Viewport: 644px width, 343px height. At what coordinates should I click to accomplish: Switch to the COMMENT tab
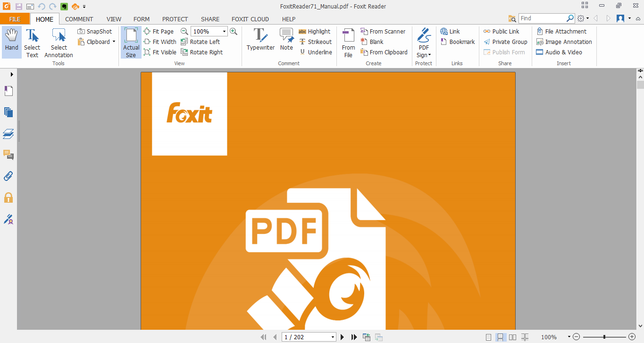coord(79,19)
